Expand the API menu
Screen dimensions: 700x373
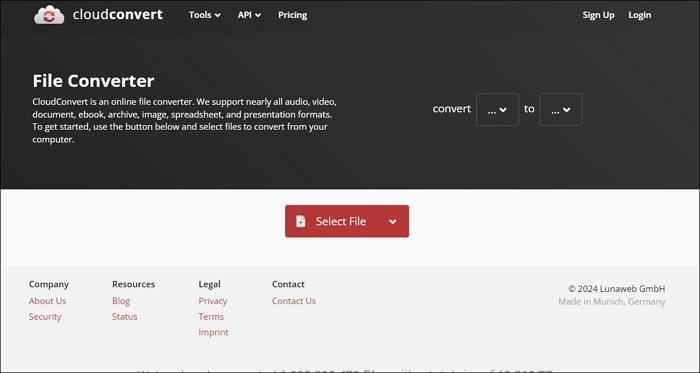[249, 15]
